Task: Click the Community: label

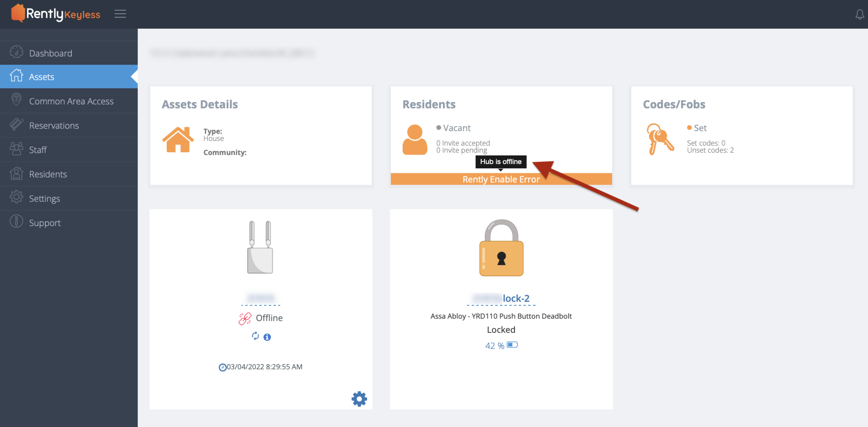Action: (225, 152)
